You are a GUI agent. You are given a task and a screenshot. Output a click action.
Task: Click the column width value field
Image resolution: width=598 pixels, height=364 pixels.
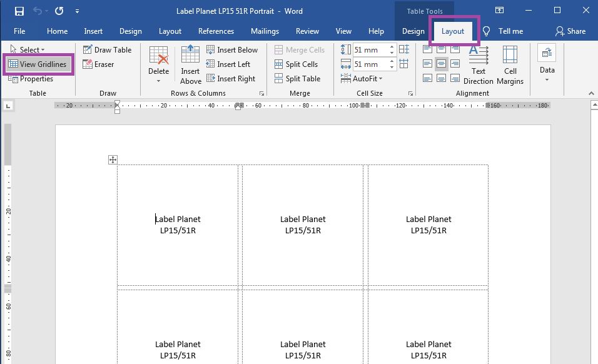coord(371,64)
